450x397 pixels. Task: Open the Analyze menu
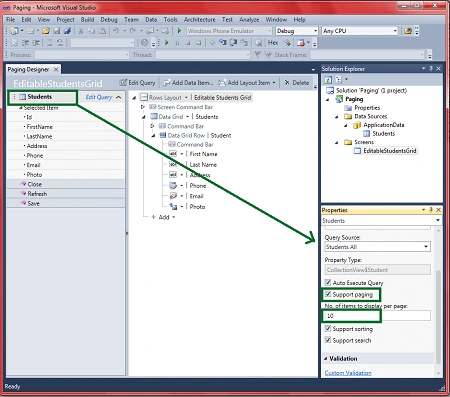coord(249,20)
